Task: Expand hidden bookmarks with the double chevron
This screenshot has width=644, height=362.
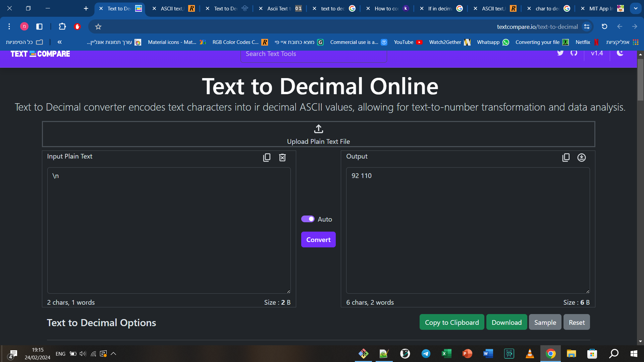Action: [x=59, y=42]
